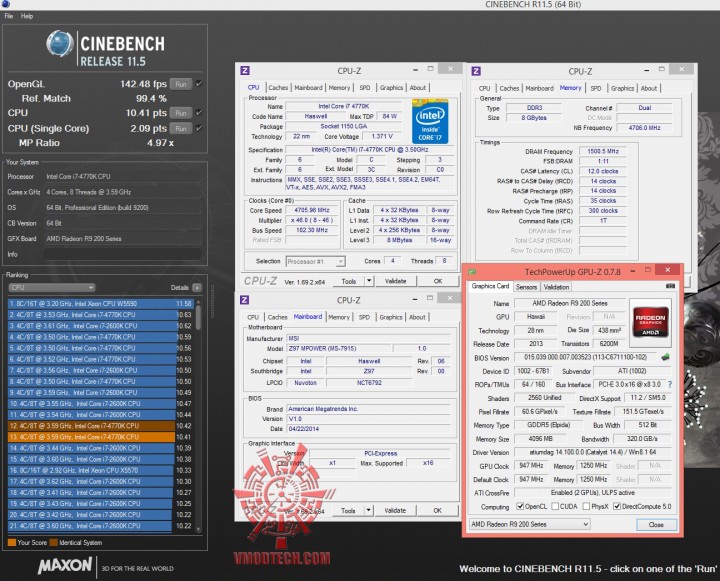Click OK in CPU-Z Mainboard window
This screenshot has width=720, height=581.
click(x=438, y=510)
